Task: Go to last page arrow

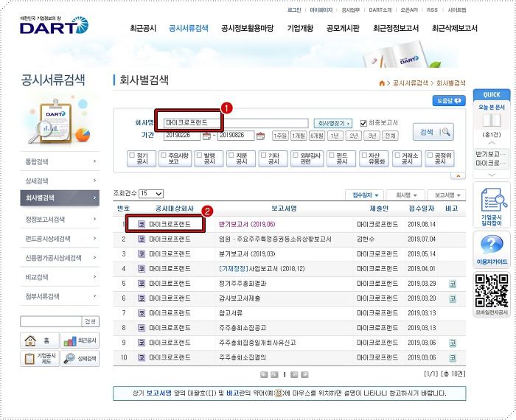Action: [x=304, y=374]
